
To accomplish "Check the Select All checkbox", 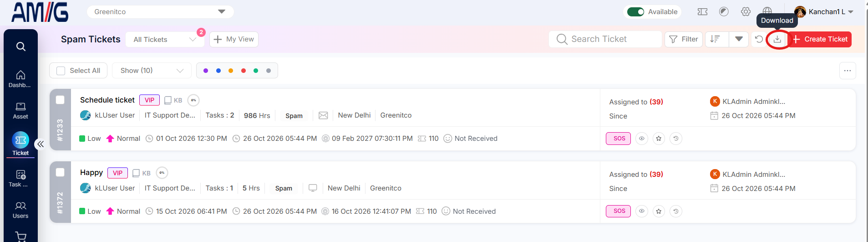I will [61, 71].
